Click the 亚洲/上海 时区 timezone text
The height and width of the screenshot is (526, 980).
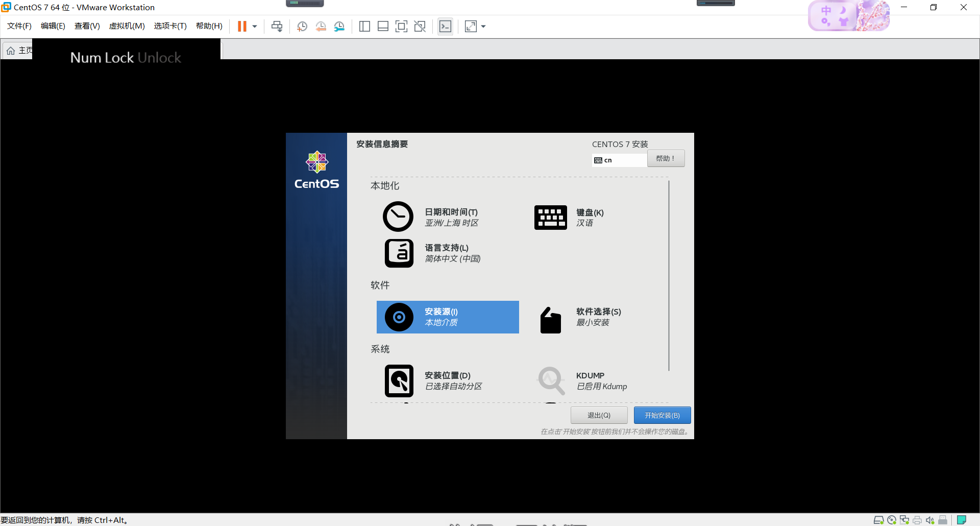452,223
